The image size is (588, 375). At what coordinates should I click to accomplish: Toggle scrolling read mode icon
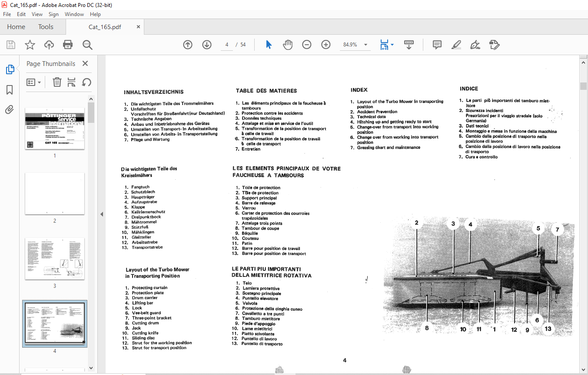click(409, 45)
